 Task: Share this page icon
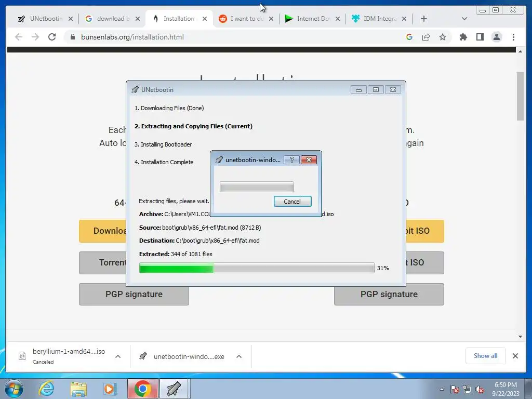(426, 37)
